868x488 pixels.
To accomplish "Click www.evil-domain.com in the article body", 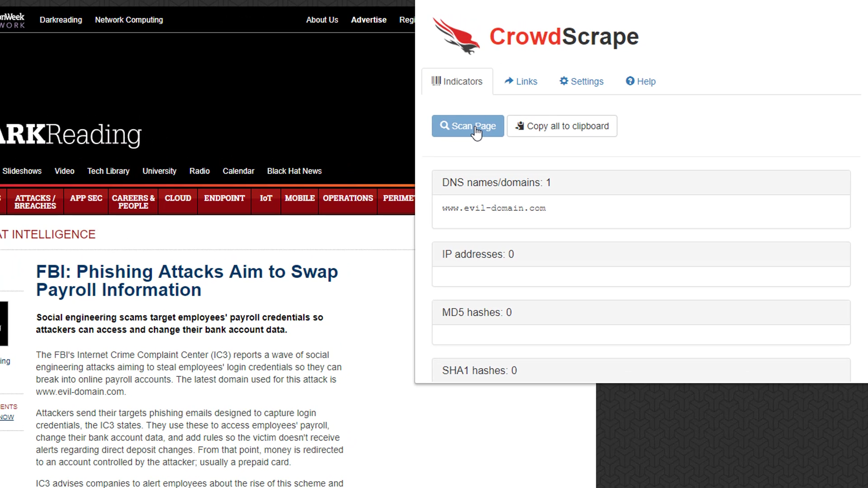I will (x=80, y=392).
